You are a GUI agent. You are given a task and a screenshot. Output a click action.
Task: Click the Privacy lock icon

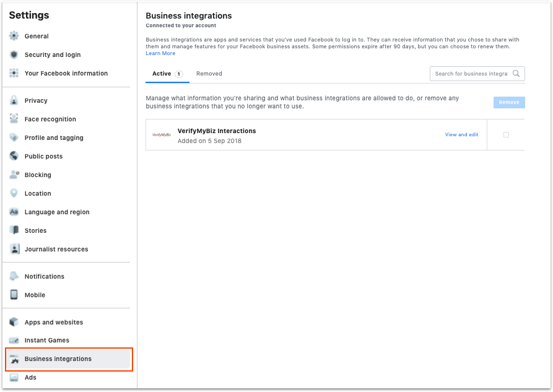(x=14, y=100)
